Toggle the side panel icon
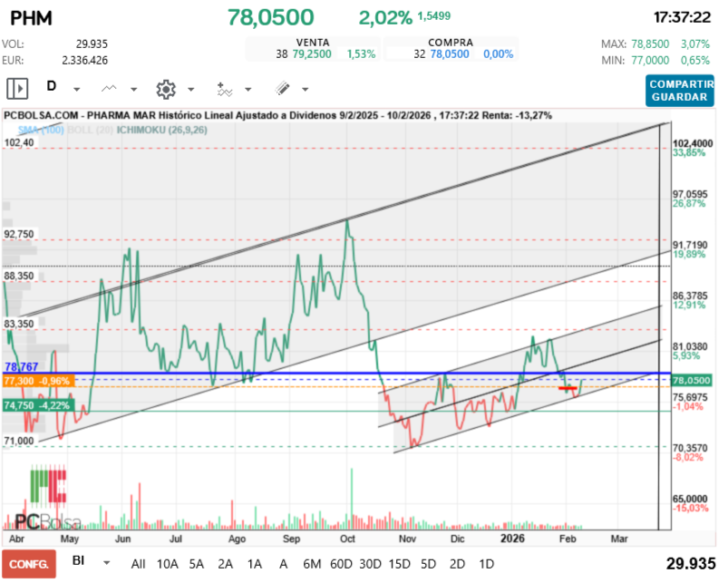The image size is (728, 583). (17, 88)
